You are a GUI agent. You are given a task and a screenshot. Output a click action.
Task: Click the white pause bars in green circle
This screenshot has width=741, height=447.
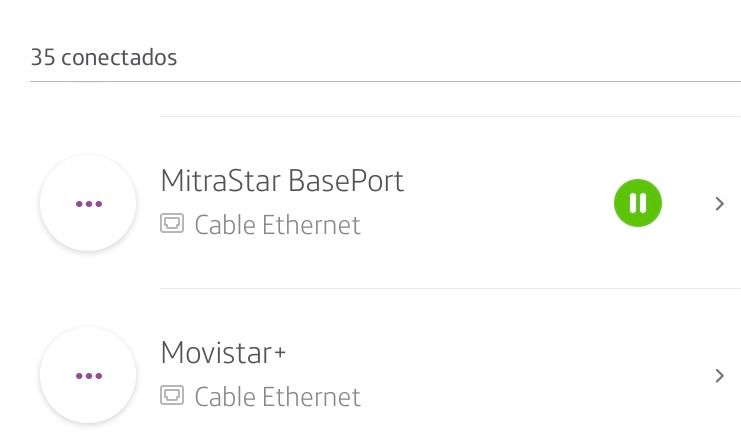pyautogui.click(x=637, y=203)
